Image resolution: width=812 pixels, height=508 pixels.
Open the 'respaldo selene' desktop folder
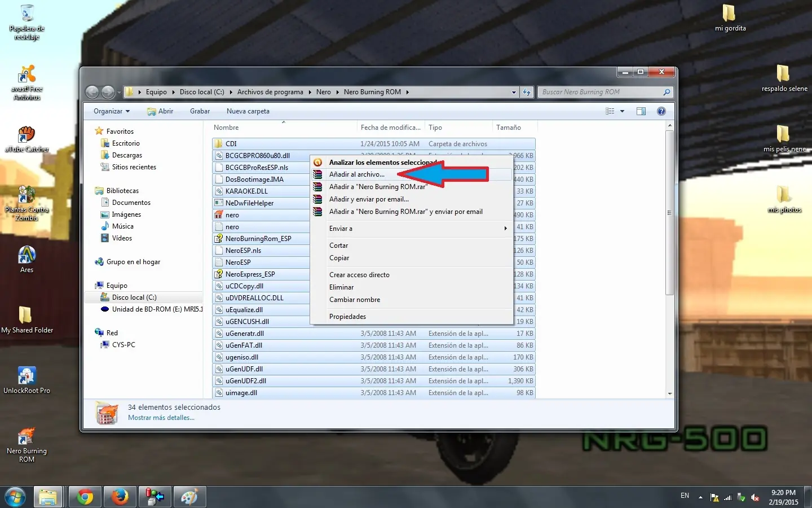click(x=784, y=78)
